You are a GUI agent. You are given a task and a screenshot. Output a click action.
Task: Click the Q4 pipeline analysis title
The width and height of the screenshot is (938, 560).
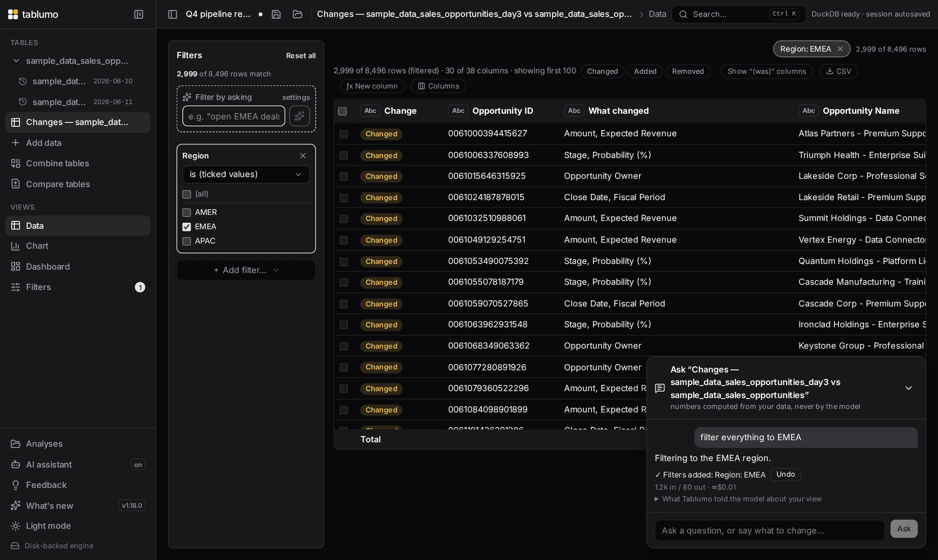pyautogui.click(x=218, y=14)
